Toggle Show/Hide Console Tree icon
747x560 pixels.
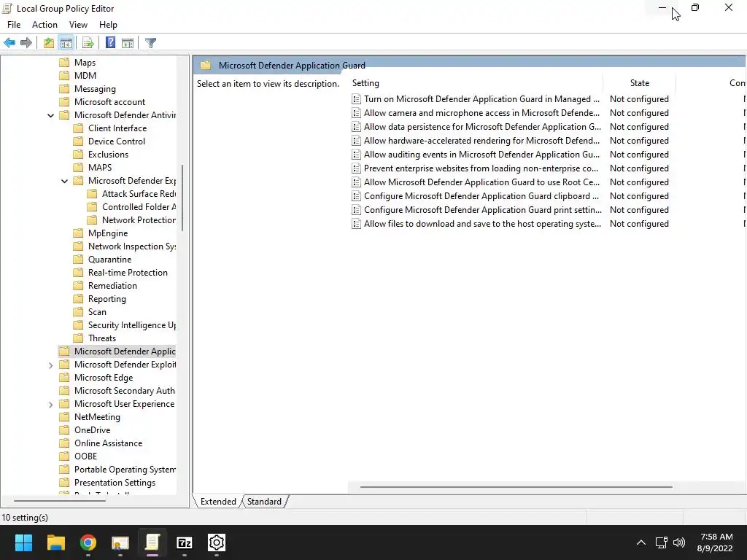click(x=66, y=43)
